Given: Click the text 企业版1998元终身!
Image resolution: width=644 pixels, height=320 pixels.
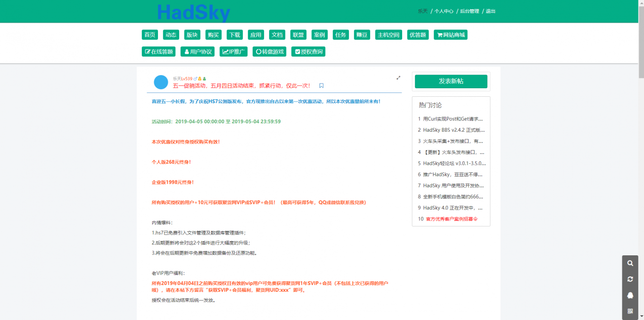Looking at the screenshot, I should pos(173,182).
